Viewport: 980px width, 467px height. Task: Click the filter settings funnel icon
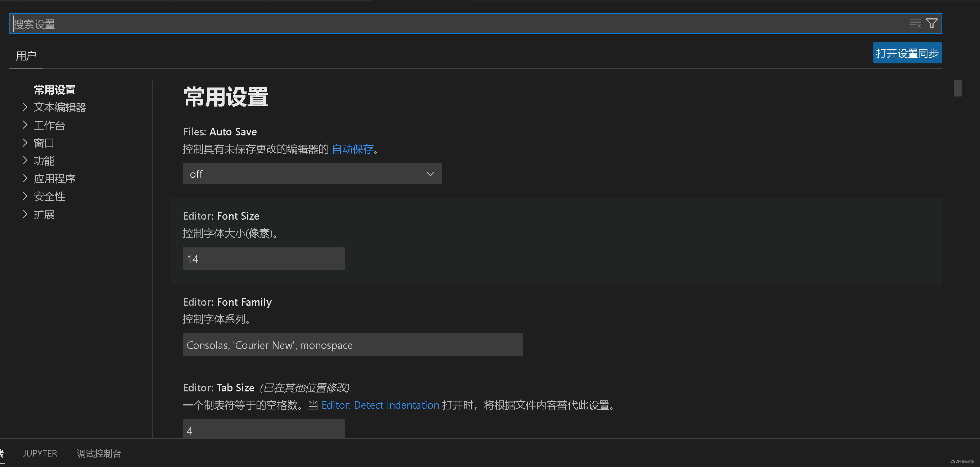(932, 24)
